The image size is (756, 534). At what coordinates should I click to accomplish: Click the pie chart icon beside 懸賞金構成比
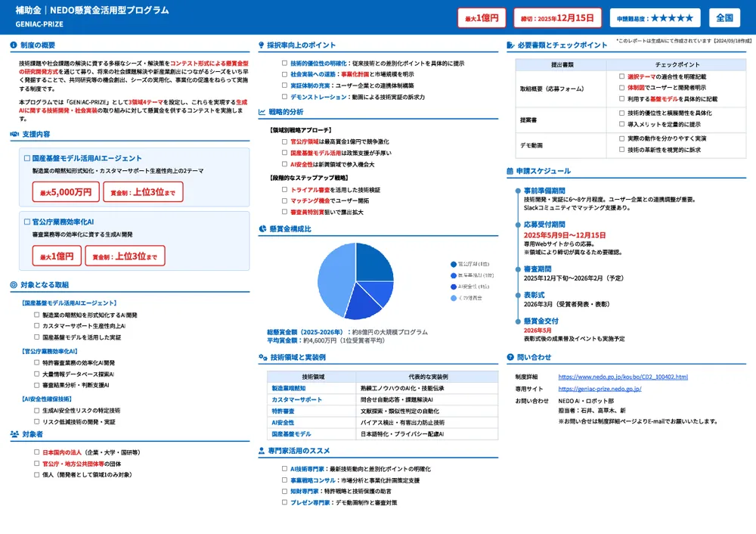click(x=262, y=228)
